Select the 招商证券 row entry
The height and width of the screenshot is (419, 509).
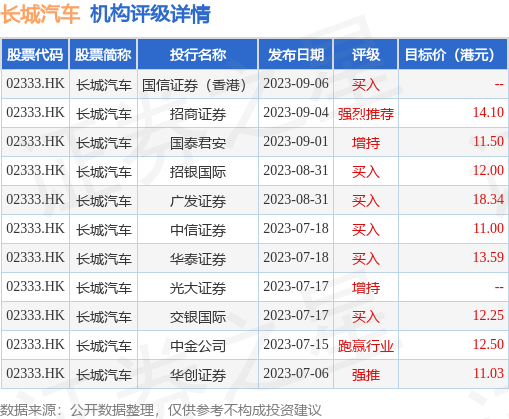click(198, 114)
